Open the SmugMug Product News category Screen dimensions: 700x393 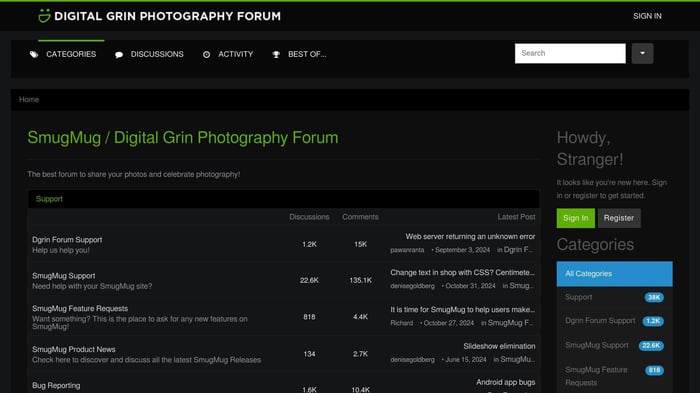pos(74,349)
